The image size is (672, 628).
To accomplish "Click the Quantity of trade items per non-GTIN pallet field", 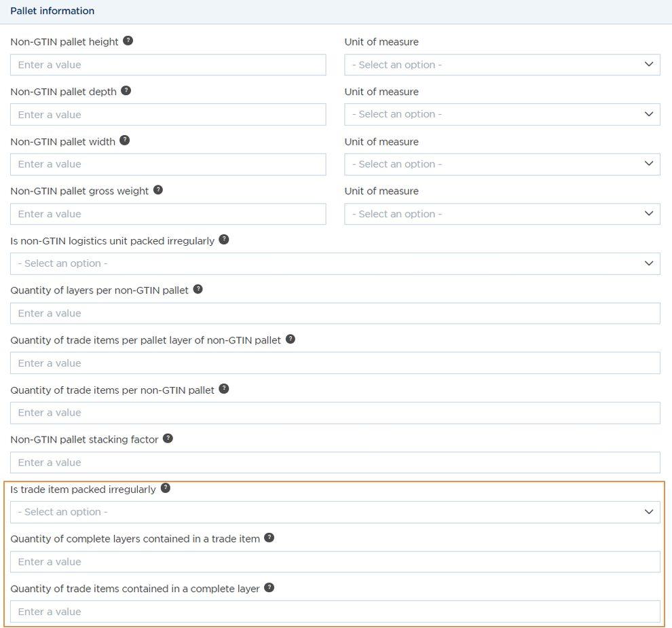I will pyautogui.click(x=335, y=413).
